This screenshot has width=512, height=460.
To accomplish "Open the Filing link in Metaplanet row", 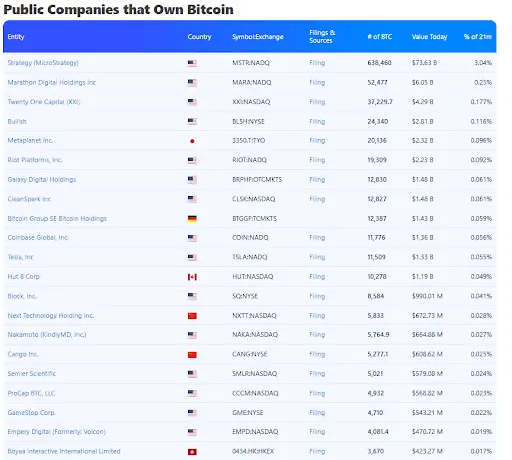I will tap(317, 140).
